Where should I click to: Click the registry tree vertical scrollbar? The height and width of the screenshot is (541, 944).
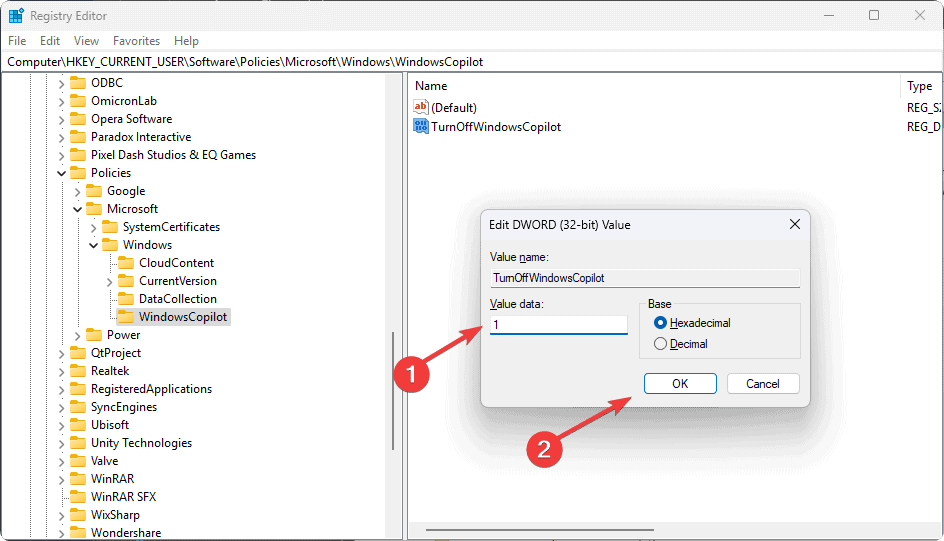[393, 391]
